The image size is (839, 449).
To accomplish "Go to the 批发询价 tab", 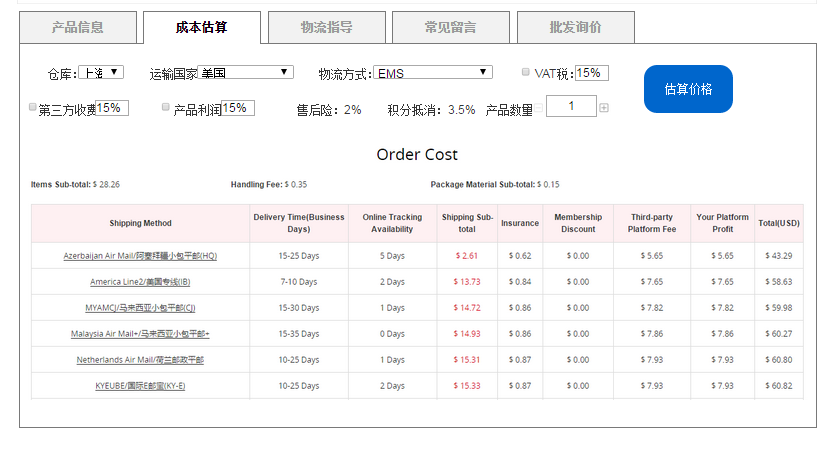I will point(576,27).
